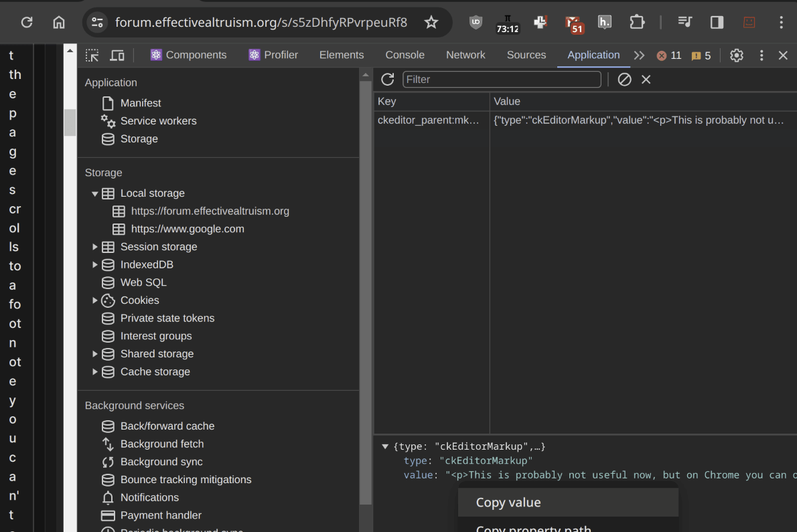This screenshot has height=532, width=797.
Task: Collapse the Local storage tree node
Action: click(95, 193)
